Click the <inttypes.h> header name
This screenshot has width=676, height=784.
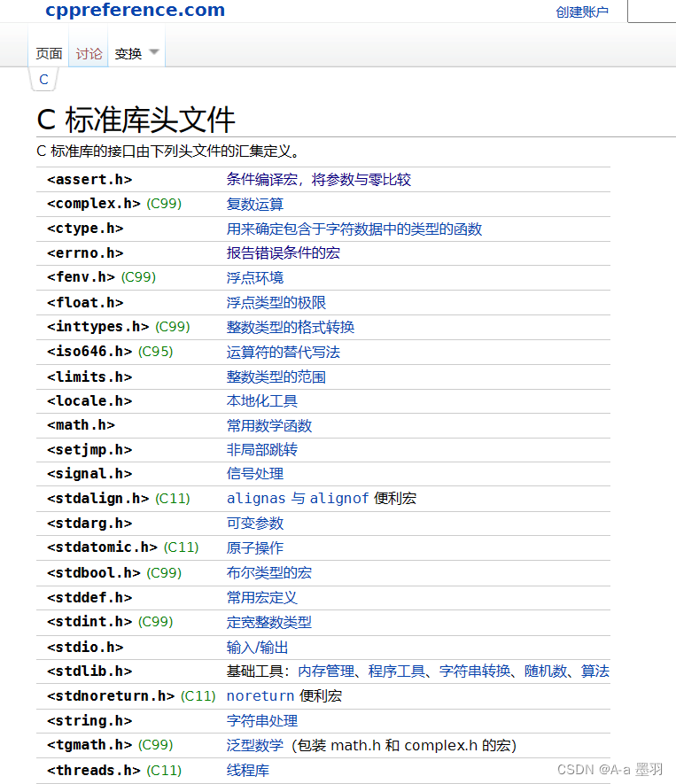tap(98, 327)
